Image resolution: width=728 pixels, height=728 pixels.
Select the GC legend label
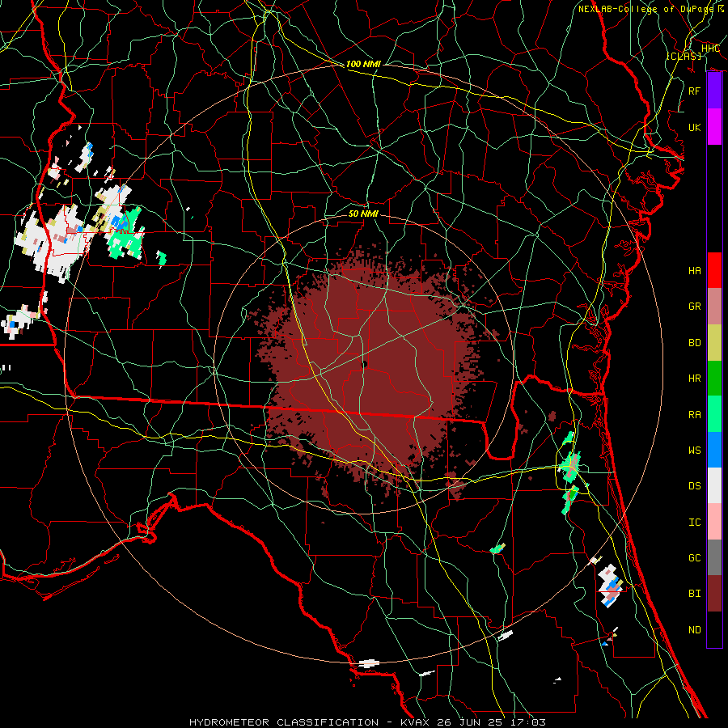coord(695,558)
